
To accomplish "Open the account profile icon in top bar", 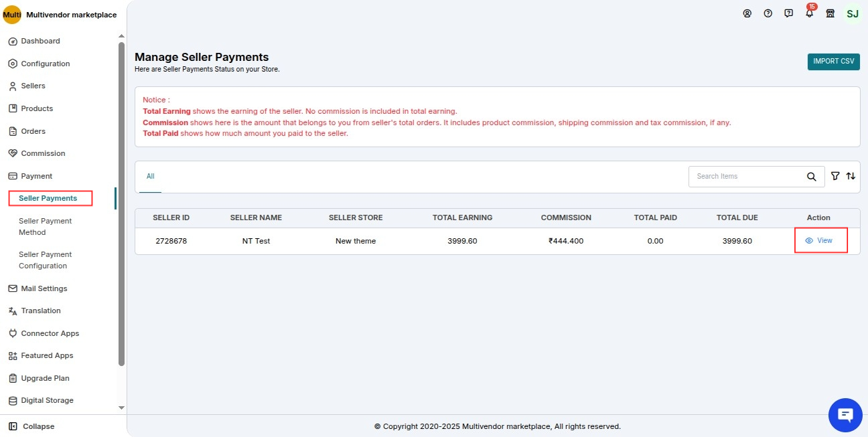I will (x=747, y=13).
